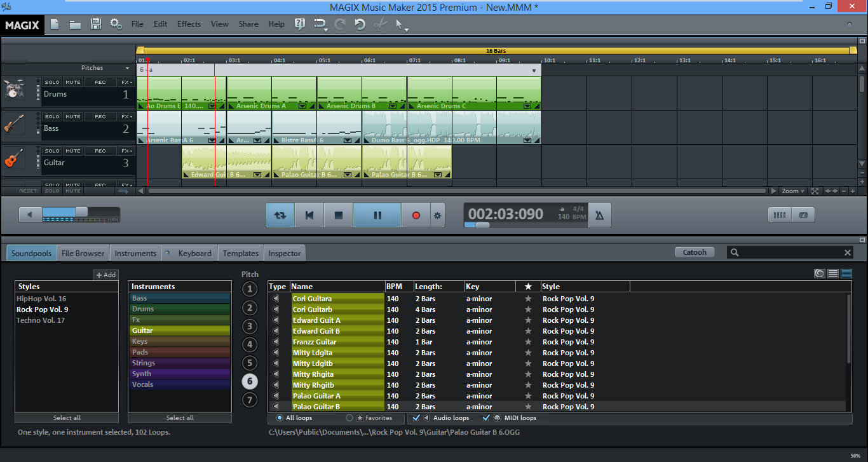Click the Catooh button

point(695,252)
